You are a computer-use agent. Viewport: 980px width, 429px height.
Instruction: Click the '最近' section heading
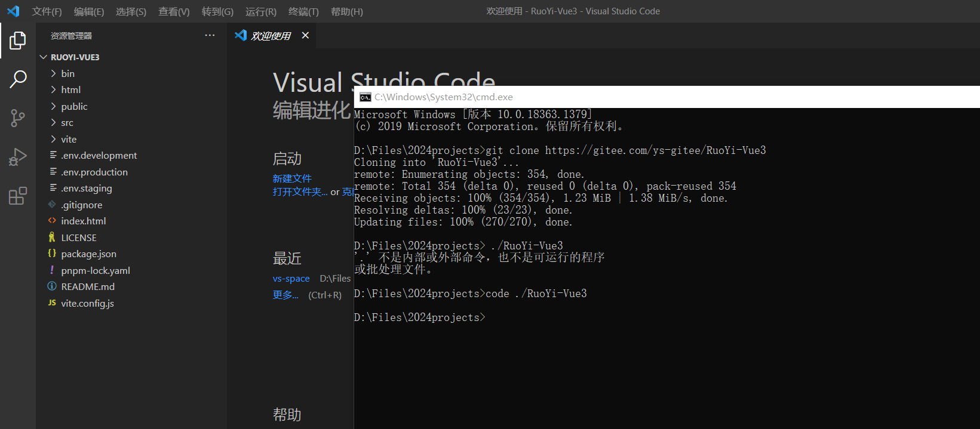tap(287, 258)
